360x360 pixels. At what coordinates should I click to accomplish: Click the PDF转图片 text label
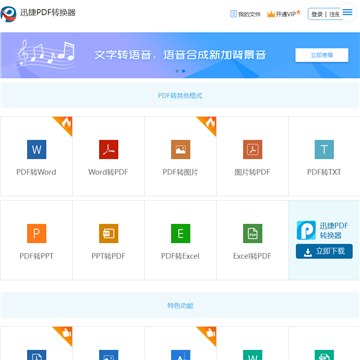pos(180,172)
